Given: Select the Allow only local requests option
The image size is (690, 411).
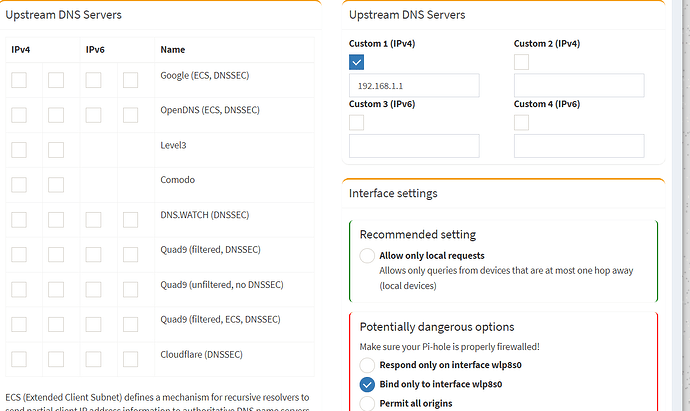Looking at the screenshot, I should click(367, 256).
